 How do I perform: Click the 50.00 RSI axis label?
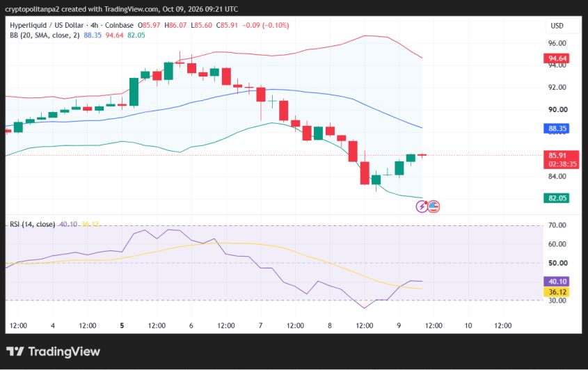(x=558, y=263)
